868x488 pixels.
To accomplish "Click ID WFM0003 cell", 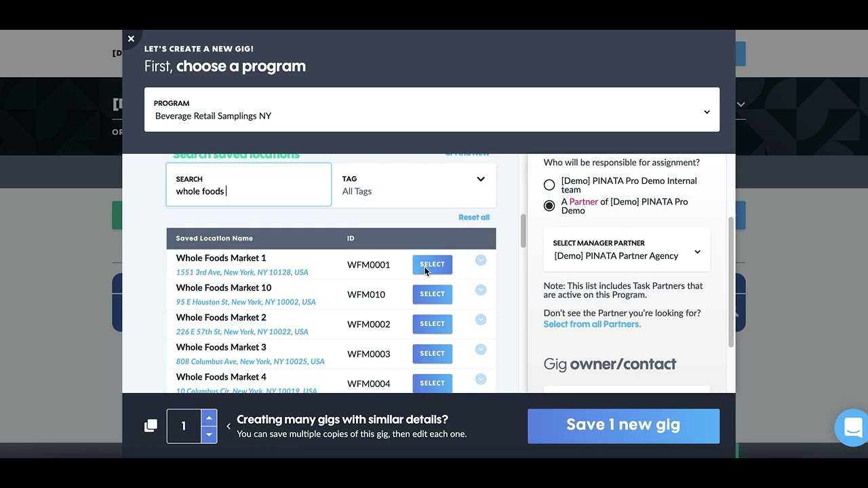I will pos(369,354).
